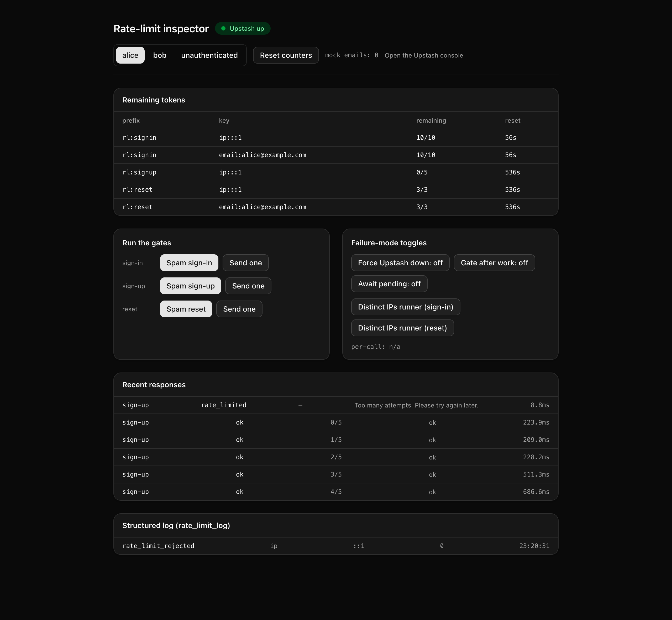Click the Recent responses panel title

click(x=154, y=385)
